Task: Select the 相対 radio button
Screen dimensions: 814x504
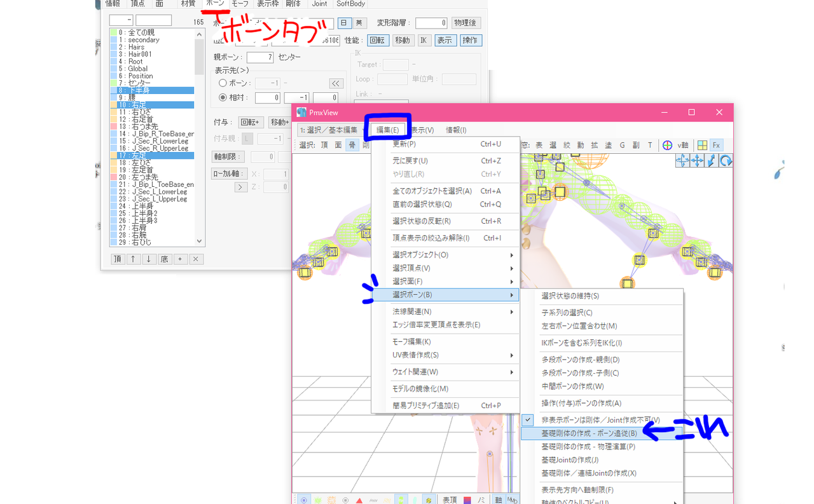Action: (223, 97)
